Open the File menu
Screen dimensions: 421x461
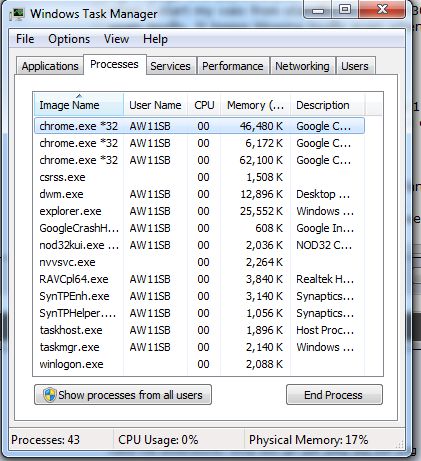click(25, 39)
